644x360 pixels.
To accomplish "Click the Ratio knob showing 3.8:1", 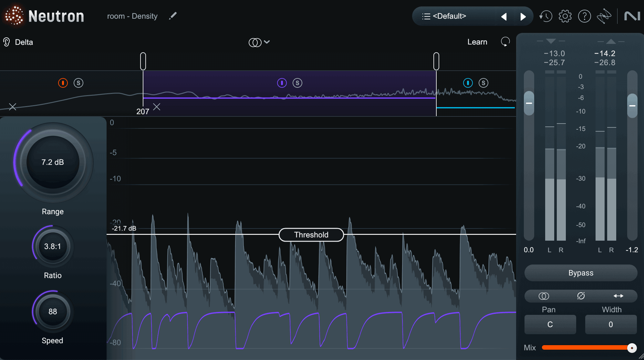I will point(53,246).
